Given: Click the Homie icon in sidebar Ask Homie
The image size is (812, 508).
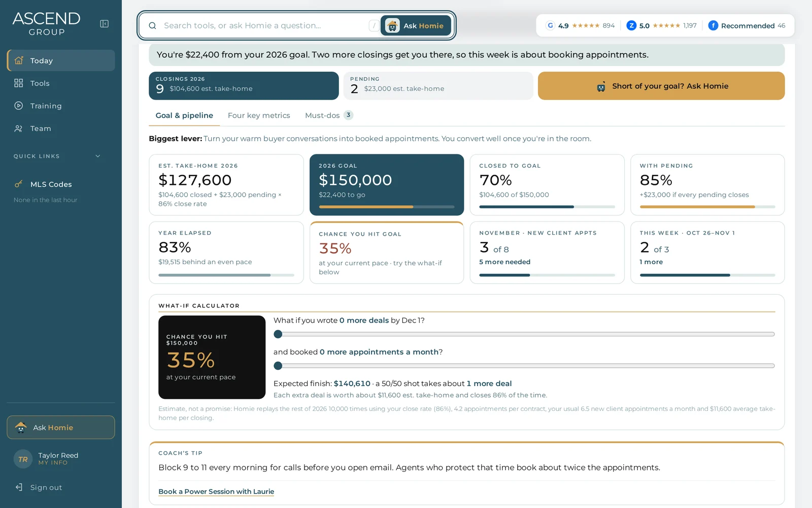Looking at the screenshot, I should tap(21, 427).
